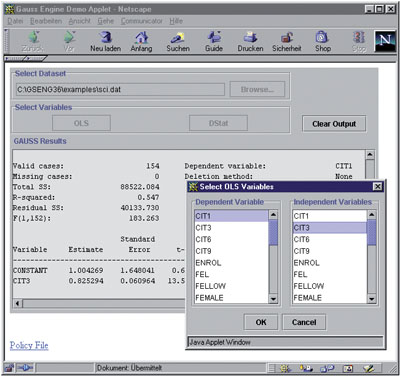The image size is (400, 376).
Task: Open the Bearbeiten menu
Action: click(x=46, y=21)
